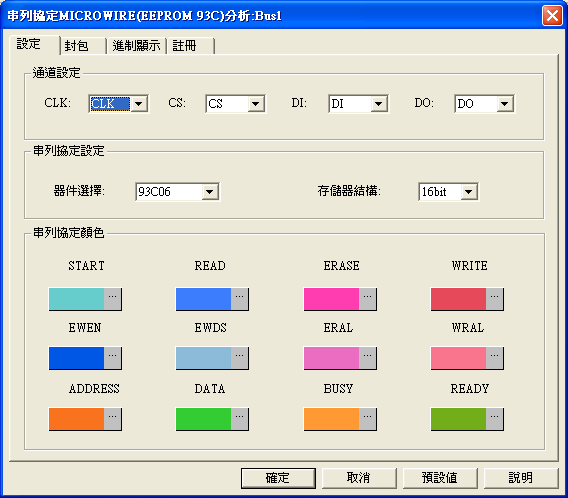
Task: Expand the DO channel dropdown
Action: 505,104
